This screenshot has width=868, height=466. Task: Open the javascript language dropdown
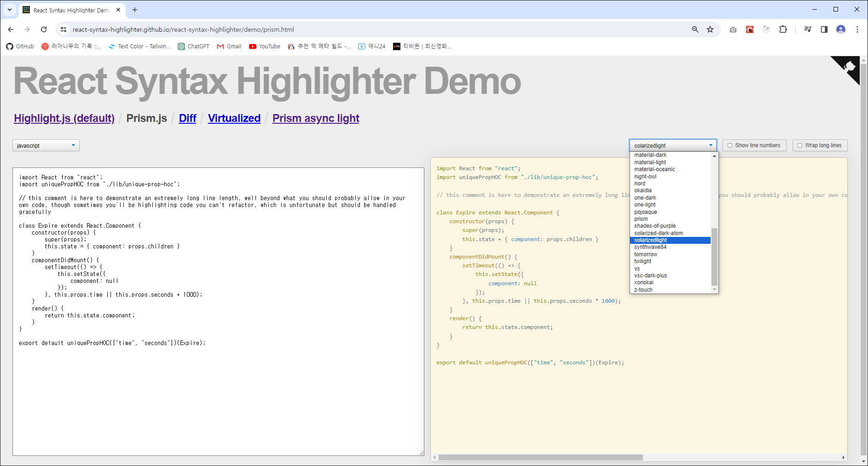point(46,145)
